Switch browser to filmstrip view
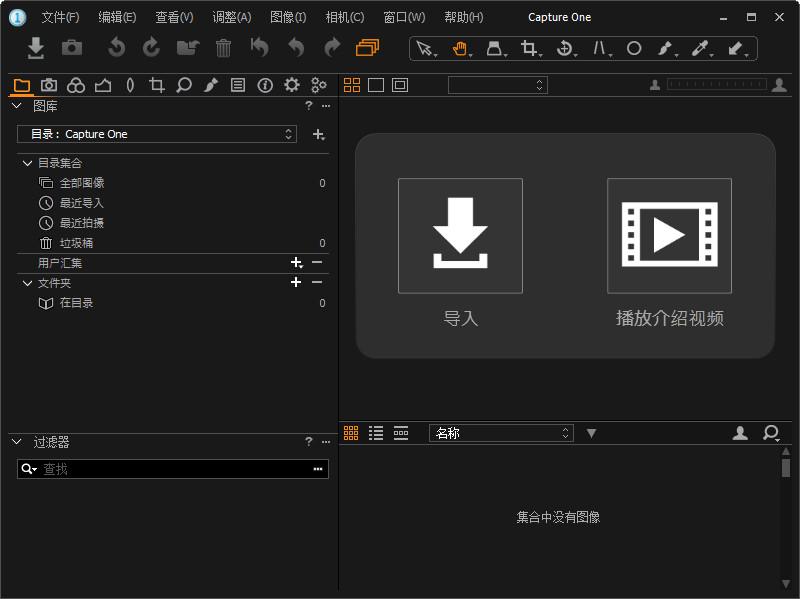800x599 pixels. 401,433
